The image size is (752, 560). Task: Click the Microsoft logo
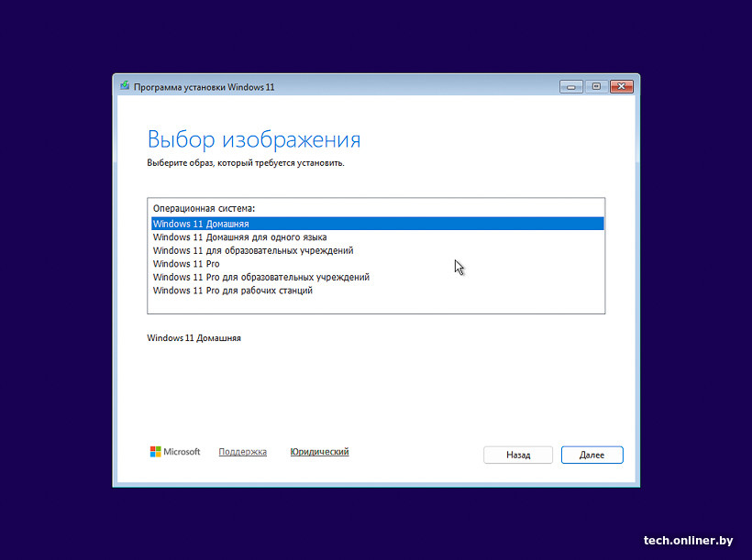[175, 452]
